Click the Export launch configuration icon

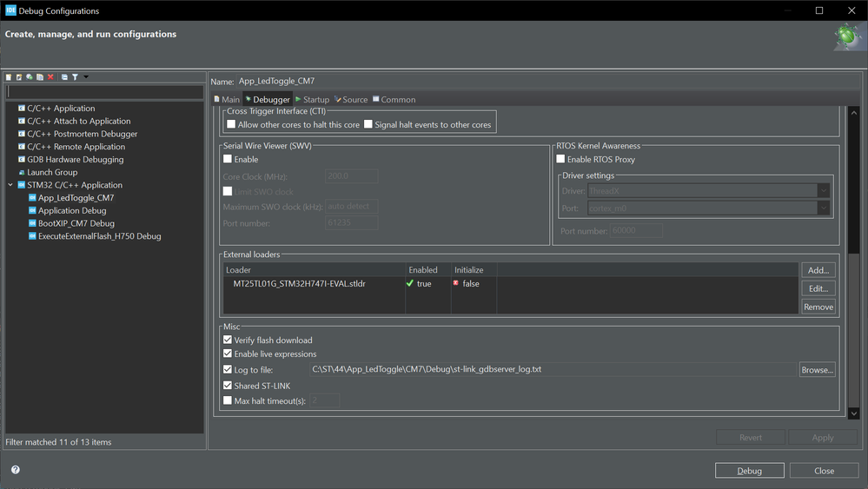tap(30, 77)
